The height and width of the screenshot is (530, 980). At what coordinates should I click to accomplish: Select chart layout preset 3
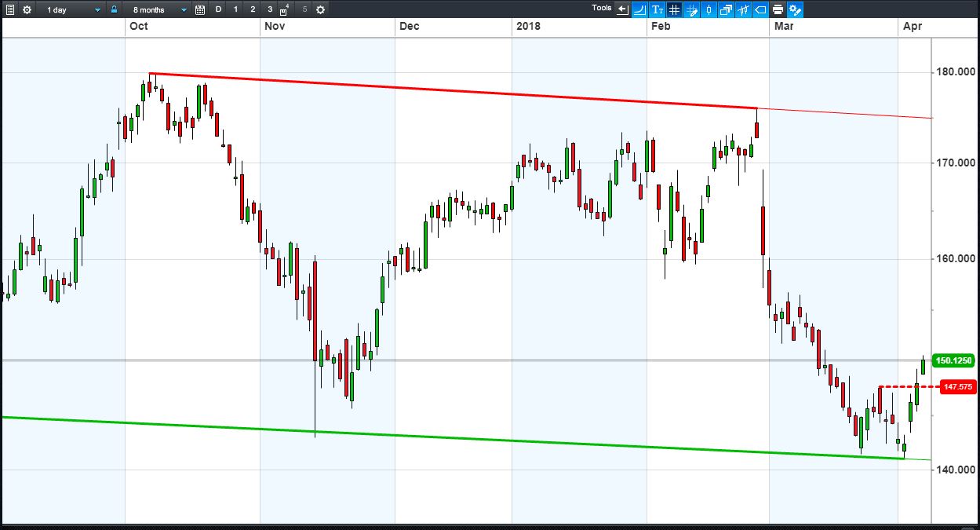pos(270,9)
